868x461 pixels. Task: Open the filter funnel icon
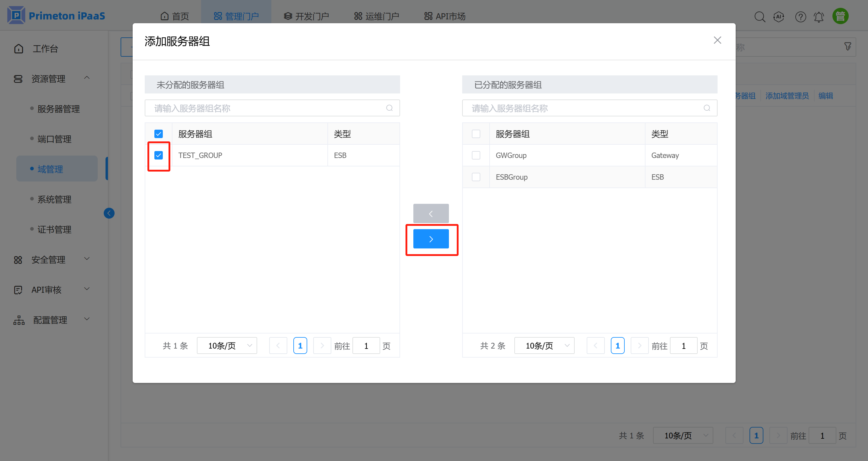847,46
